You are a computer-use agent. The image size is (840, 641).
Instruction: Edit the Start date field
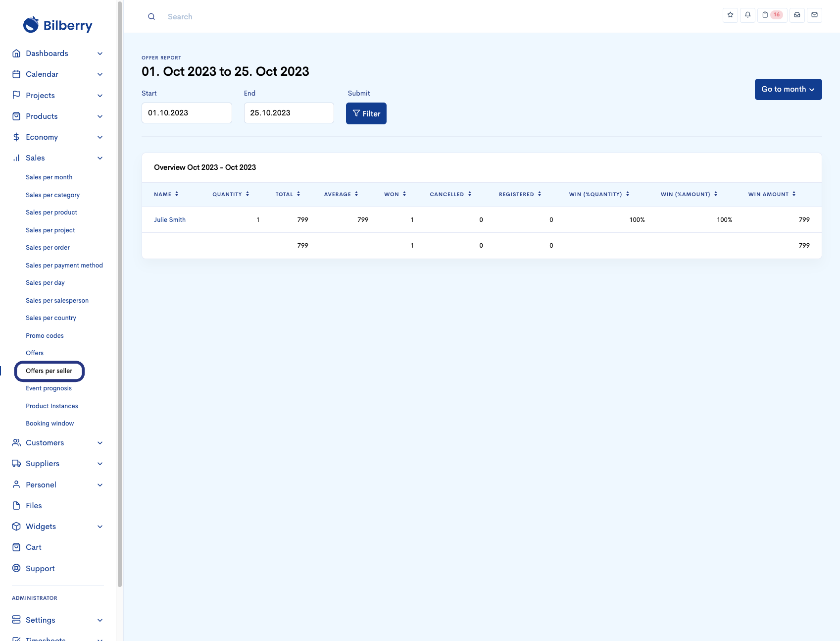[187, 113]
